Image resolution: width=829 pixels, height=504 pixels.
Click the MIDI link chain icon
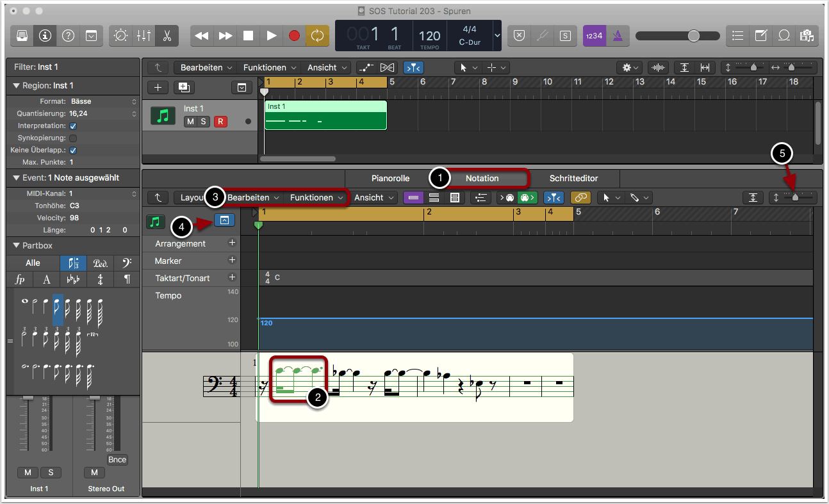point(580,198)
